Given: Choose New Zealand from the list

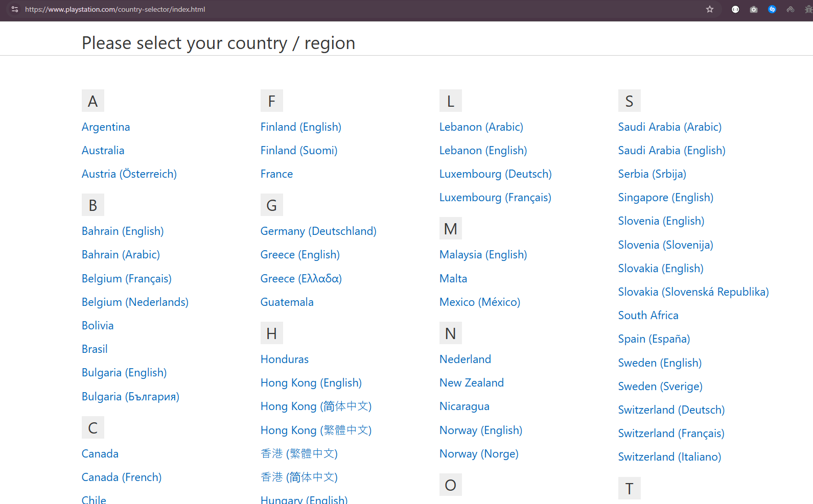Looking at the screenshot, I should click(x=472, y=383).
